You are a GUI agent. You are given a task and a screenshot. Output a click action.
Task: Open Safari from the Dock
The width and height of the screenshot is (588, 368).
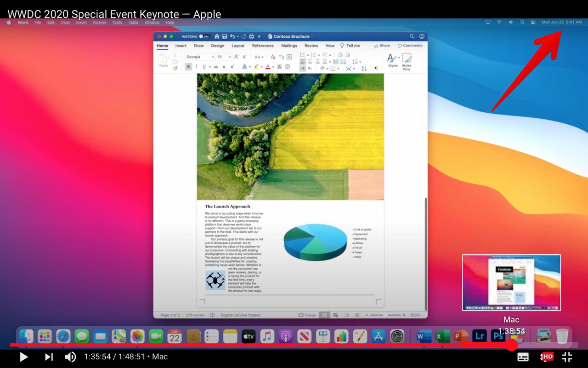(x=63, y=336)
